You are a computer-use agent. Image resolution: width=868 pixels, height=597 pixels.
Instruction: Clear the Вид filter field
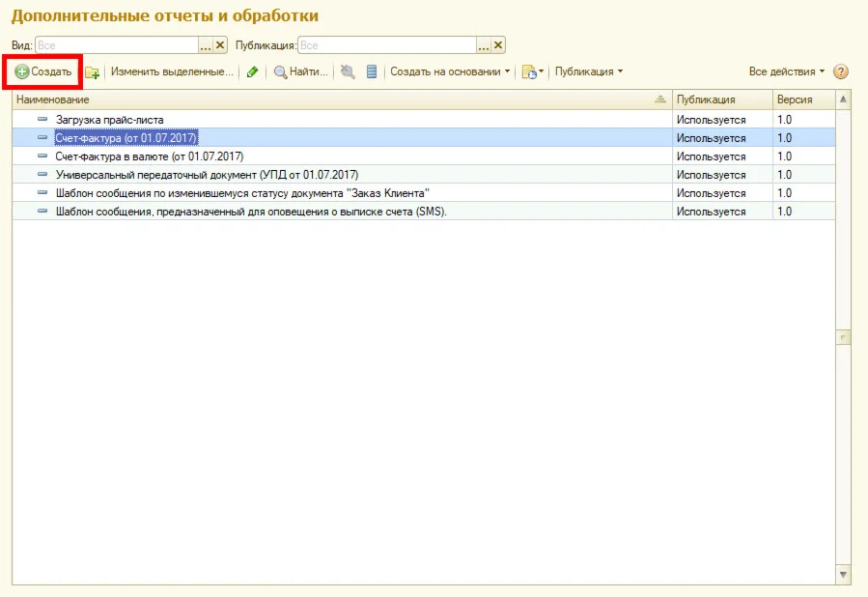tap(220, 45)
